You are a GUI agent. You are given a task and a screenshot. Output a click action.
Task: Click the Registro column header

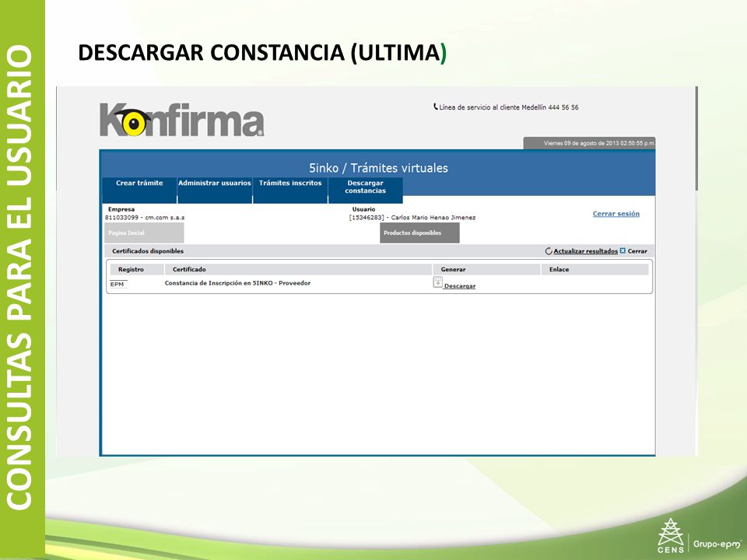137,270
